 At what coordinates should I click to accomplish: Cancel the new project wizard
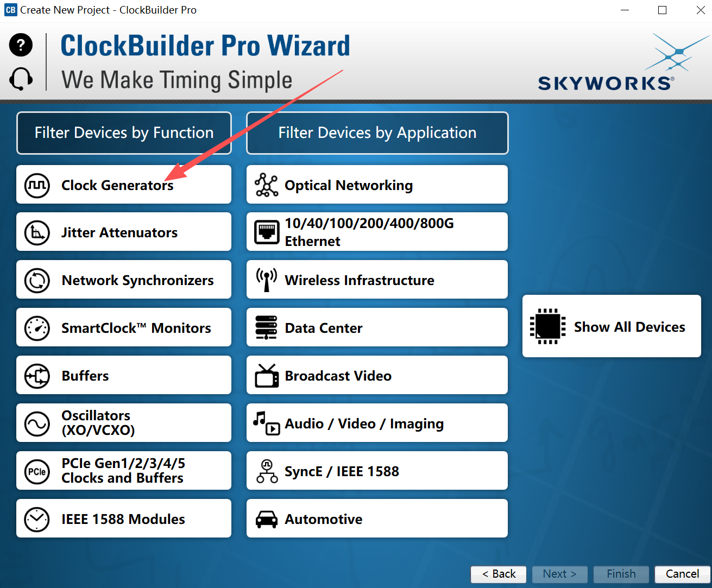coord(682,574)
